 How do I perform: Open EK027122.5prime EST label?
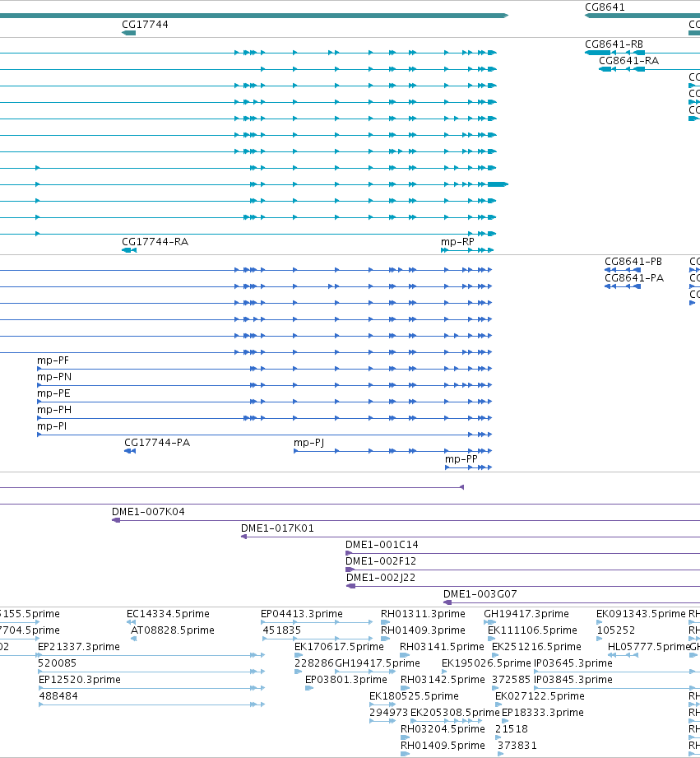click(540, 695)
